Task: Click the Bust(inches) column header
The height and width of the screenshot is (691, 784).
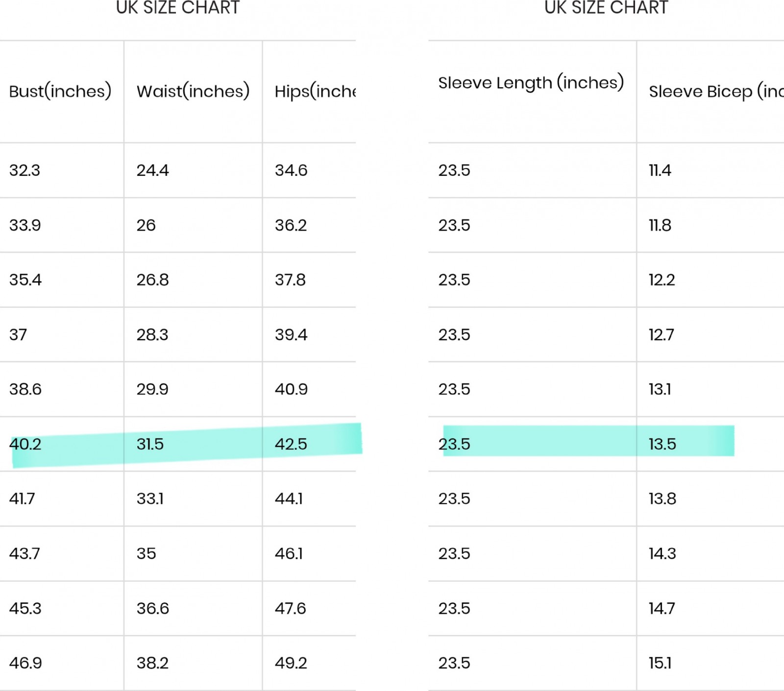Action: click(x=60, y=92)
